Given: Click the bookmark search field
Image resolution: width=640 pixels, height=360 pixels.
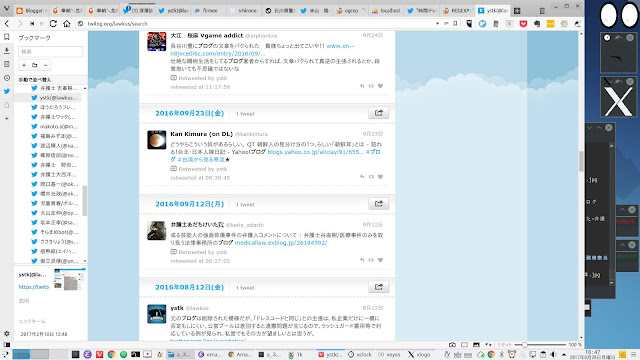Looking at the screenshot, I should click(x=51, y=51).
